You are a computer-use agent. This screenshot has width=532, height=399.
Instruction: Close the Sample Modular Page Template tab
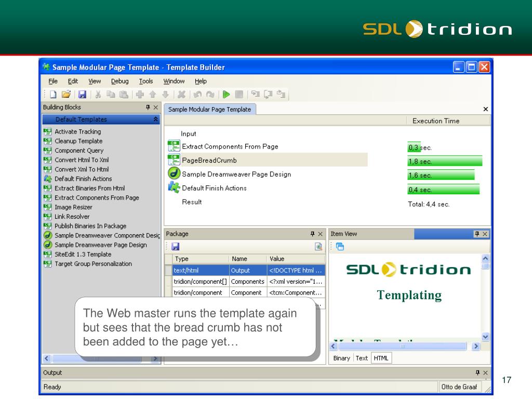(x=486, y=109)
